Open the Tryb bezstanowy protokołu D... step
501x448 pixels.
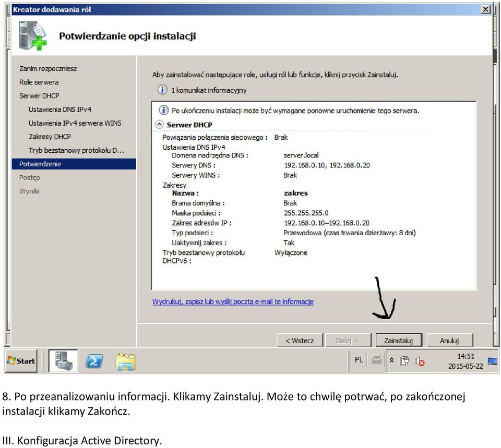[x=76, y=150]
